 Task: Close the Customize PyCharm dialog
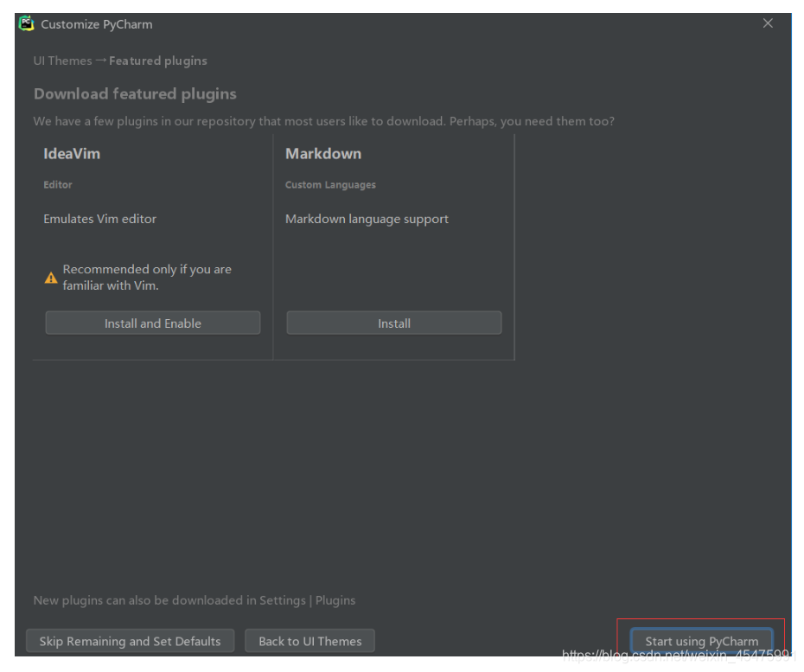[x=768, y=23]
